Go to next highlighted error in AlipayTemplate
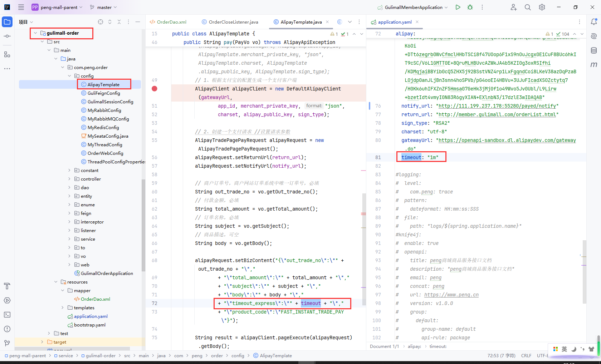Screen dimensions: 601x364 coord(362,34)
